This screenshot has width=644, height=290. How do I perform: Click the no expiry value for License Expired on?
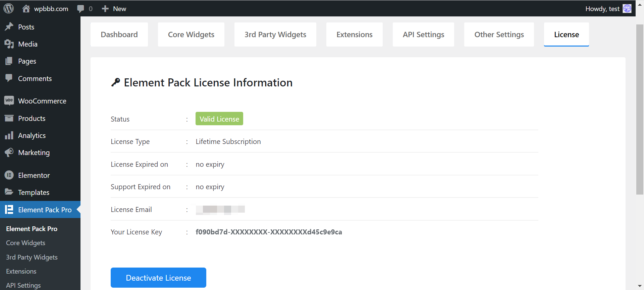point(210,164)
